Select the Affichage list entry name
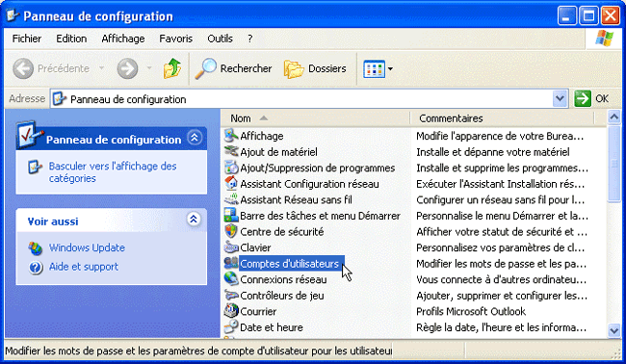This screenshot has width=626, height=364. coord(262,136)
